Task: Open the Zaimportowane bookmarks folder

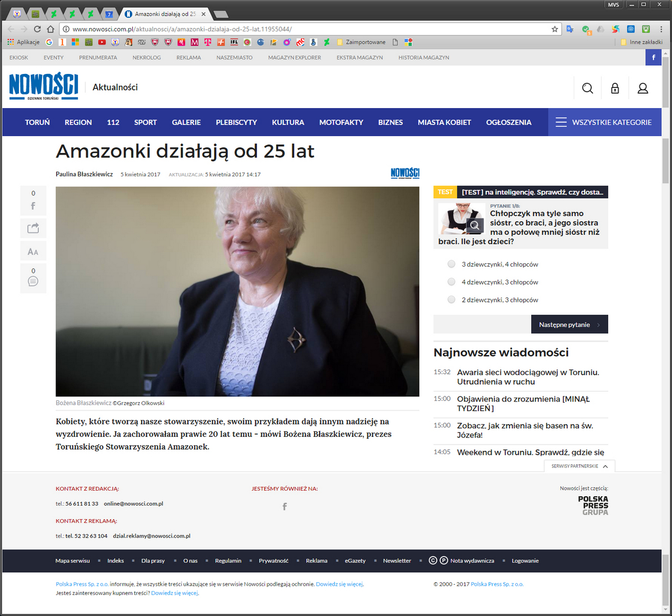Action: pyautogui.click(x=361, y=42)
